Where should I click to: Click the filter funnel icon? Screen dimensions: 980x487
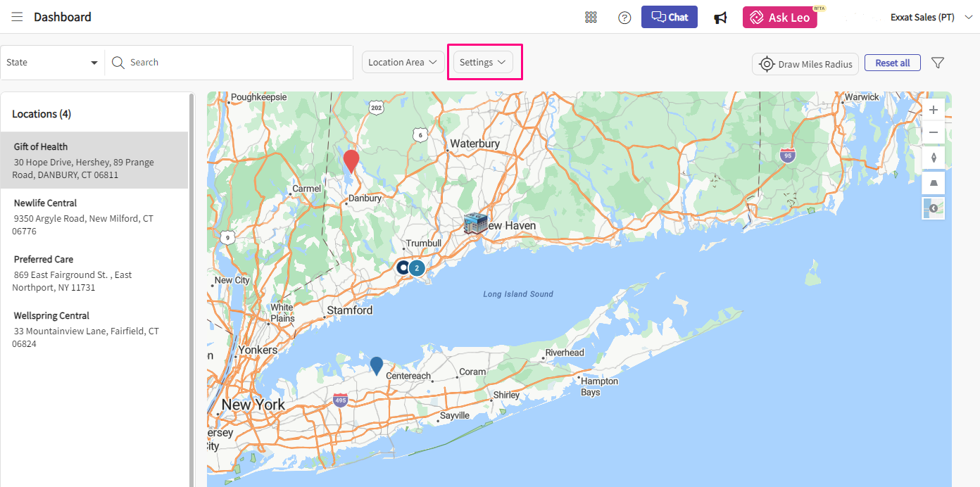[937, 63]
